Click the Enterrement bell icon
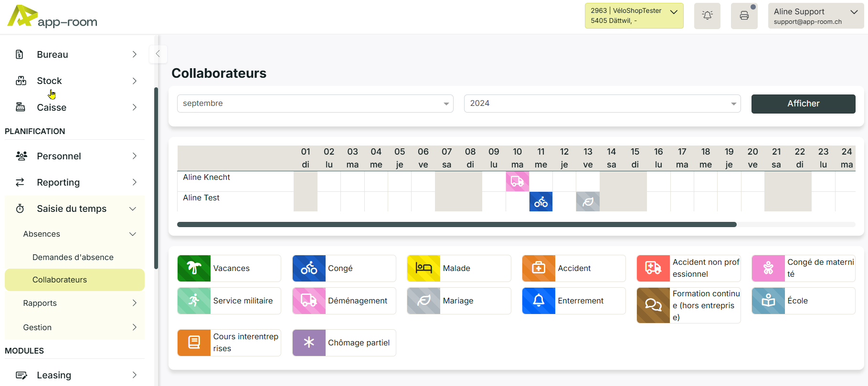This screenshot has height=386, width=868. tap(539, 301)
